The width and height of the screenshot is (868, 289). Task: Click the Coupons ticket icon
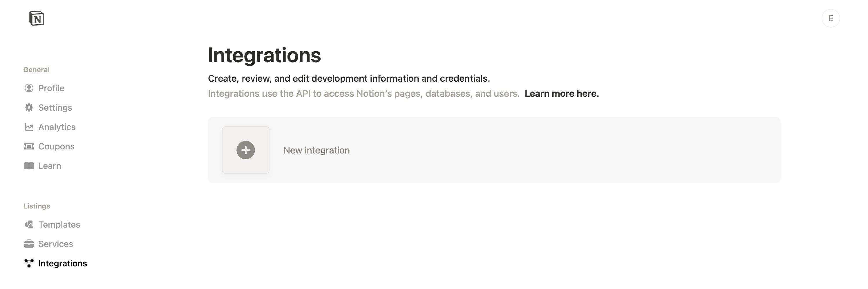click(29, 146)
